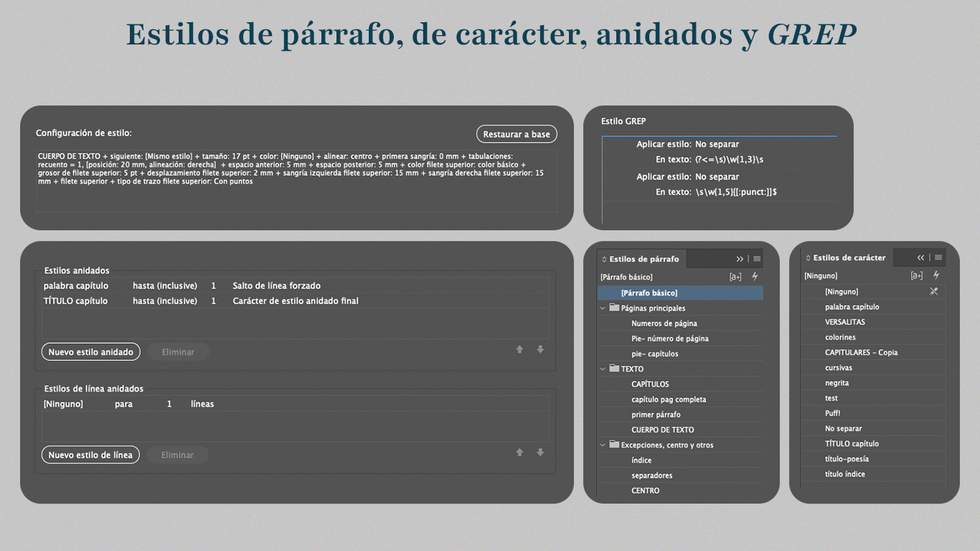Switch to the Estilos de carácter tab

click(x=849, y=258)
